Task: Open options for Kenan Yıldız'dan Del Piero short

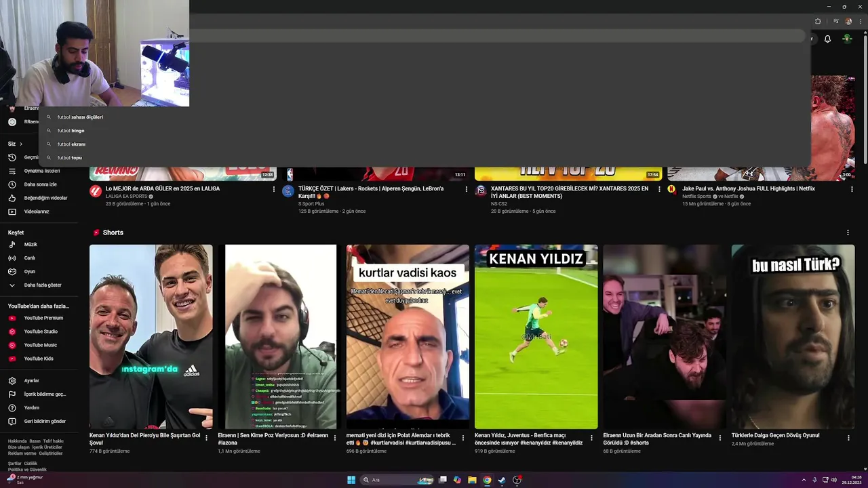Action: pyautogui.click(x=206, y=438)
